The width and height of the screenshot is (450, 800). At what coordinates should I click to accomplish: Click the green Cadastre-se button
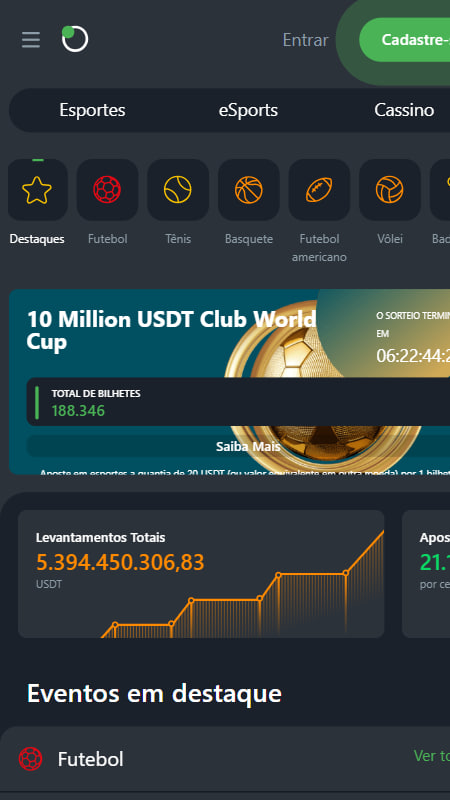[405, 40]
